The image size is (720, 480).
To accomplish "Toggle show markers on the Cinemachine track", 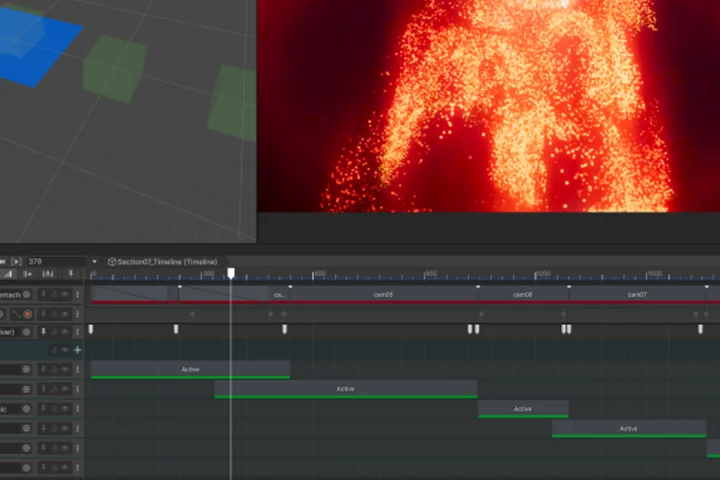I will click(x=43, y=294).
